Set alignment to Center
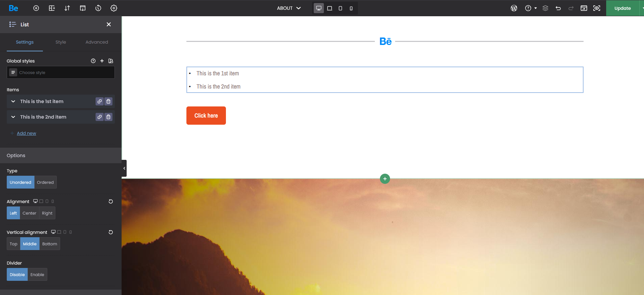The width and height of the screenshot is (644, 295). click(29, 213)
